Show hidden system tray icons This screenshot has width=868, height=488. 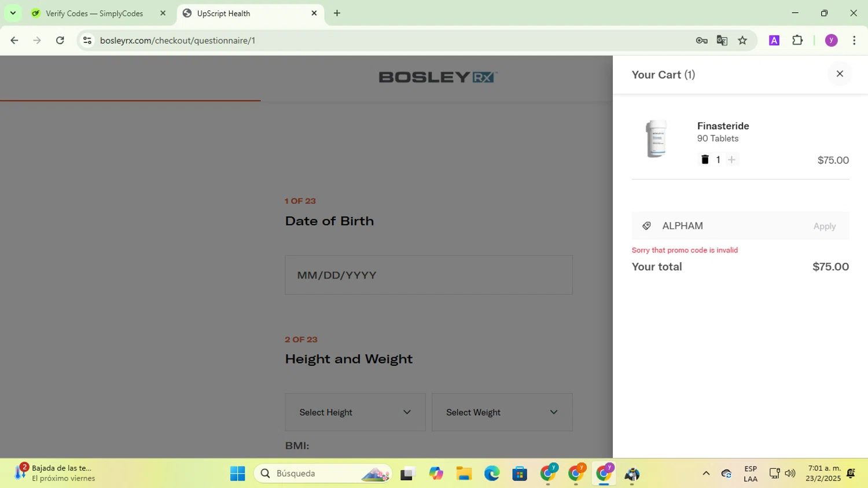click(706, 474)
